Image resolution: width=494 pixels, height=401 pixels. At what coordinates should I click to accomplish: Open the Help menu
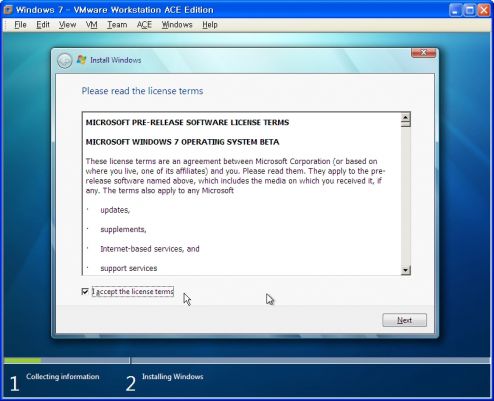click(210, 25)
